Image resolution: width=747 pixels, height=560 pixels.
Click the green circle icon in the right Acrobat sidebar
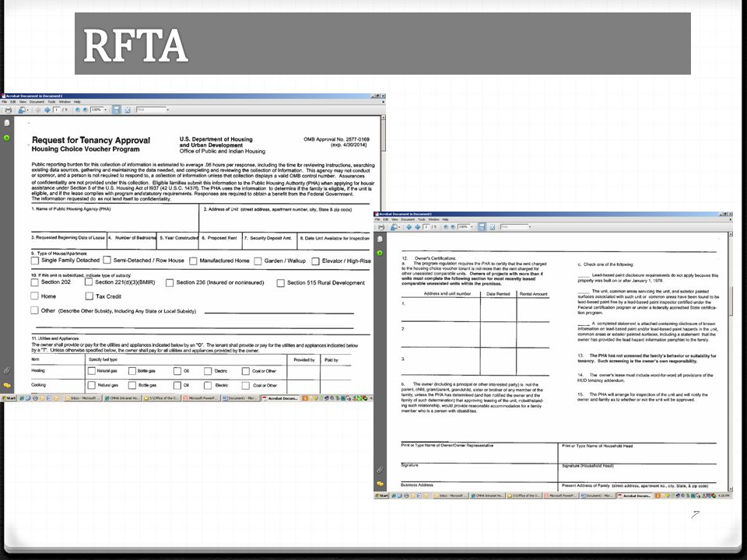(x=380, y=253)
